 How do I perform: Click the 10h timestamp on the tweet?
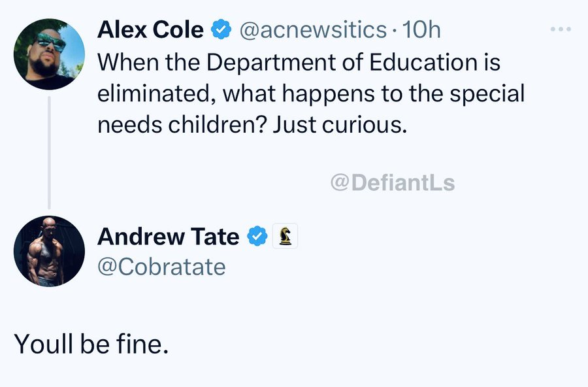tap(422, 29)
